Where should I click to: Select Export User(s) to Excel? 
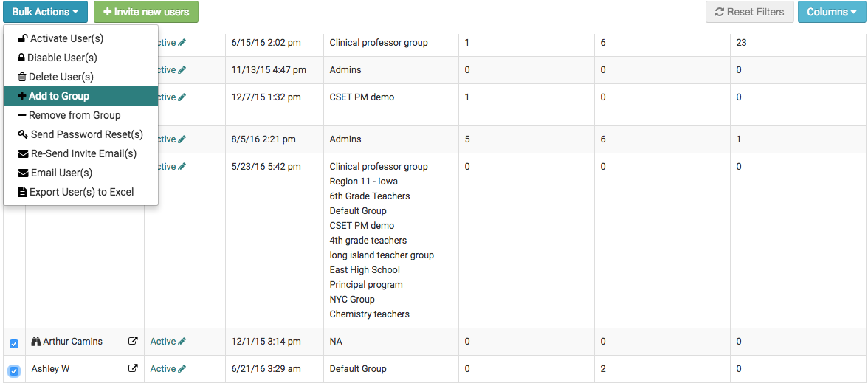pyautogui.click(x=80, y=192)
